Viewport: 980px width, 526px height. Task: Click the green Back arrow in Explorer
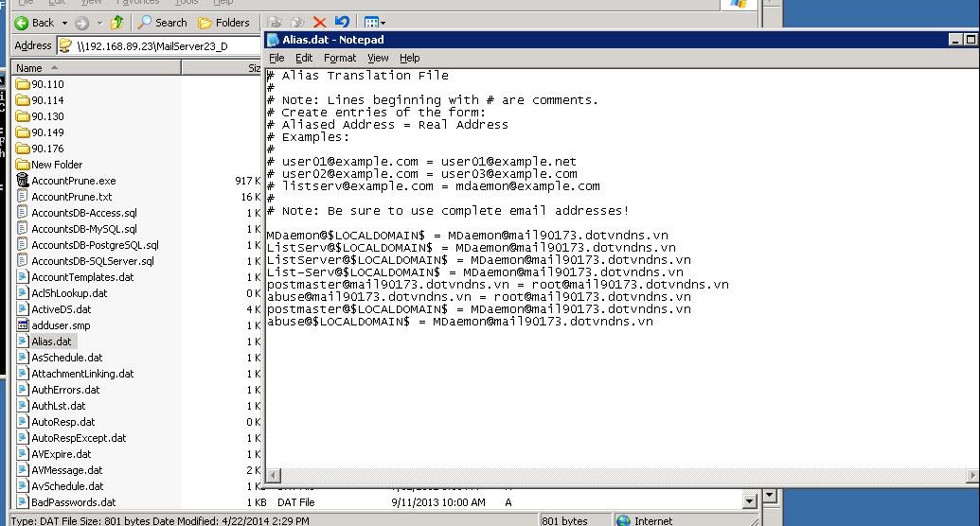pos(22,23)
